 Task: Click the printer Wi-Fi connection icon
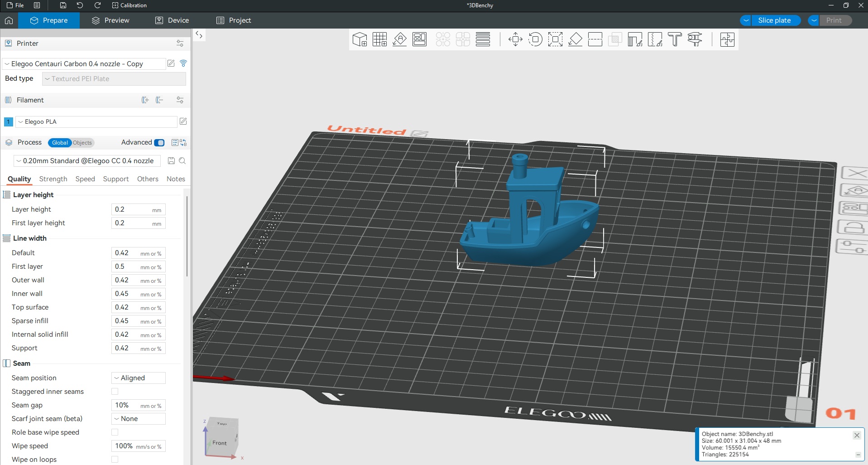click(183, 63)
